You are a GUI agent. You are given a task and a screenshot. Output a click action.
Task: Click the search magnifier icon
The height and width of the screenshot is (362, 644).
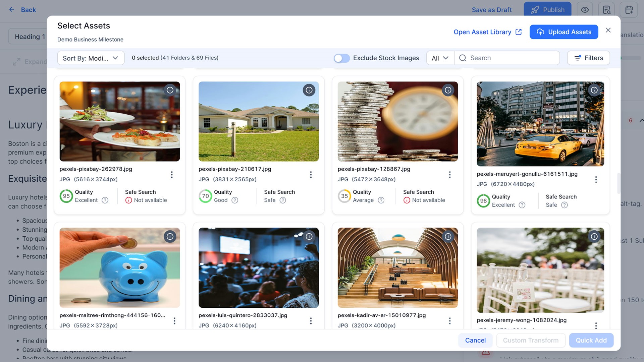(x=463, y=58)
